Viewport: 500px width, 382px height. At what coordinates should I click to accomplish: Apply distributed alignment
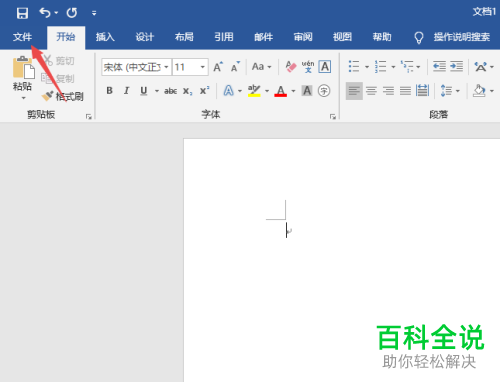423,91
